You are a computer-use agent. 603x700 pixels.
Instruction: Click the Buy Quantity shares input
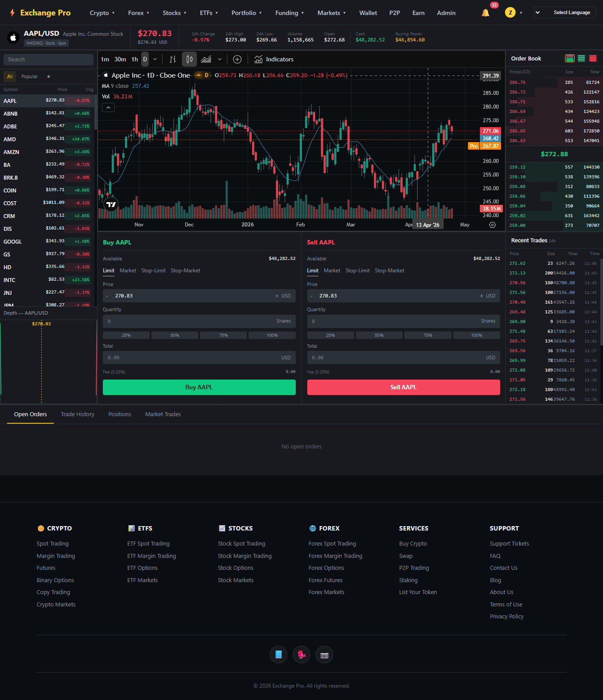click(199, 321)
